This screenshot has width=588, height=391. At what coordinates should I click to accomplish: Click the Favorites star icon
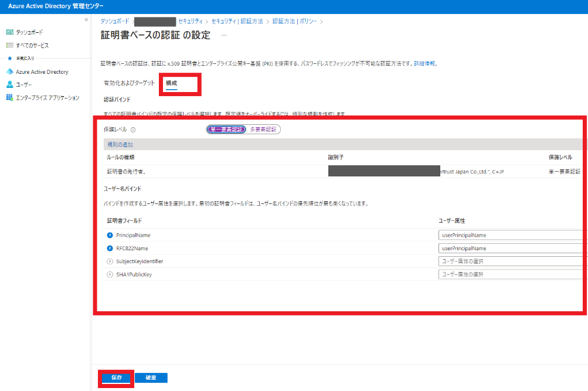coord(10,58)
